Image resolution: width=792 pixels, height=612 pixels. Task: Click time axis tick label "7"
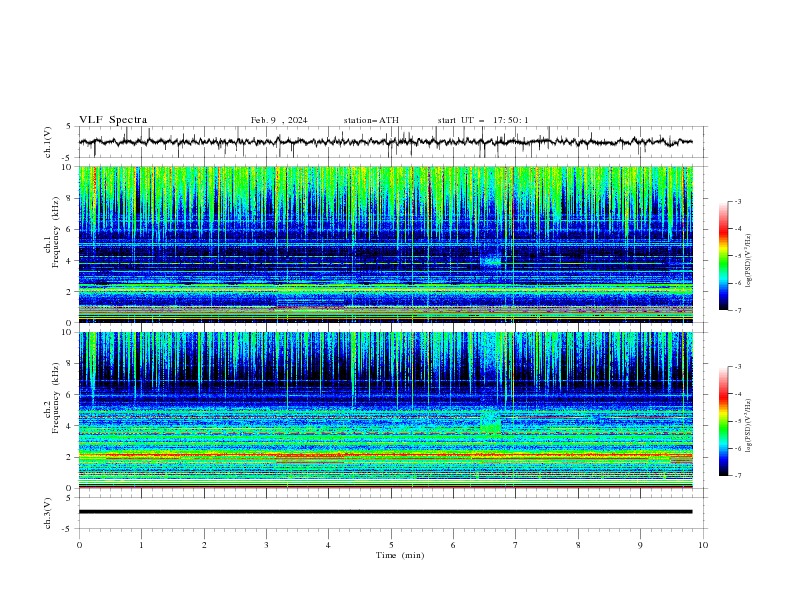516,545
